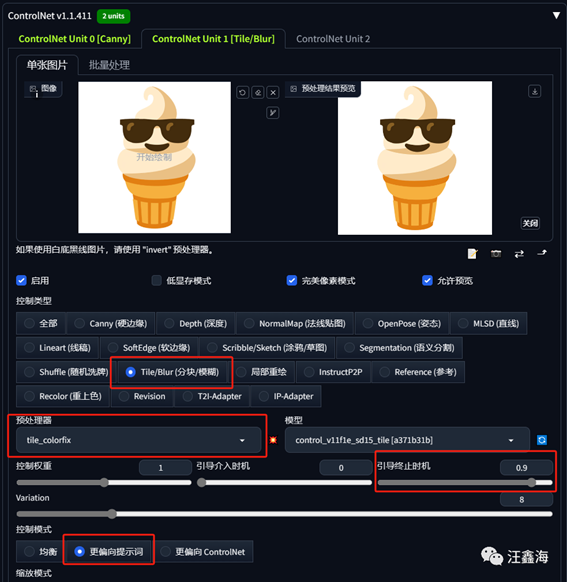
Task: Click the notepad new-canvas icon
Action: tap(472, 254)
